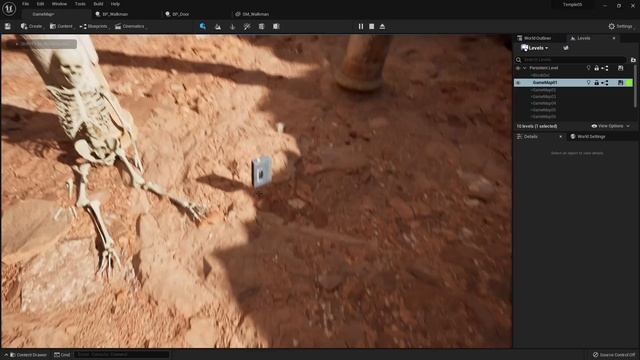Open the World Settings tab
640x360 pixels.
pyautogui.click(x=588, y=137)
